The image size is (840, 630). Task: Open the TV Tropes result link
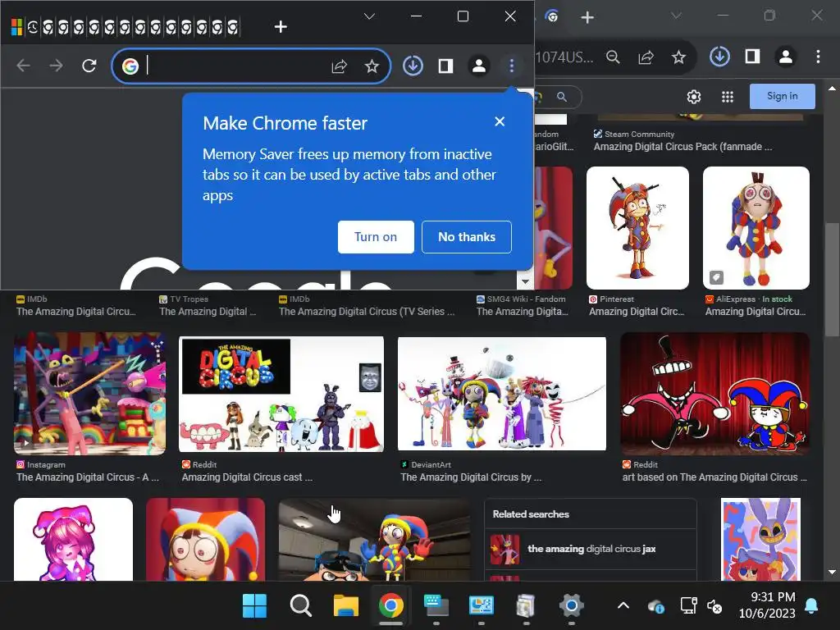point(208,311)
